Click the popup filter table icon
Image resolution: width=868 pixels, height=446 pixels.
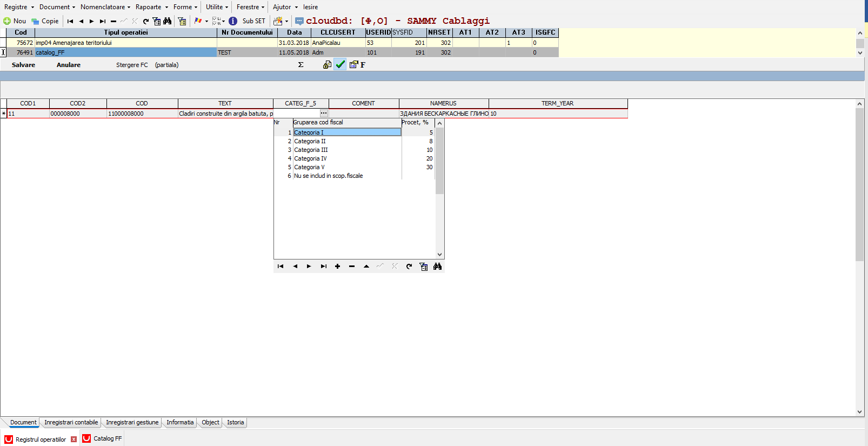pos(423,267)
